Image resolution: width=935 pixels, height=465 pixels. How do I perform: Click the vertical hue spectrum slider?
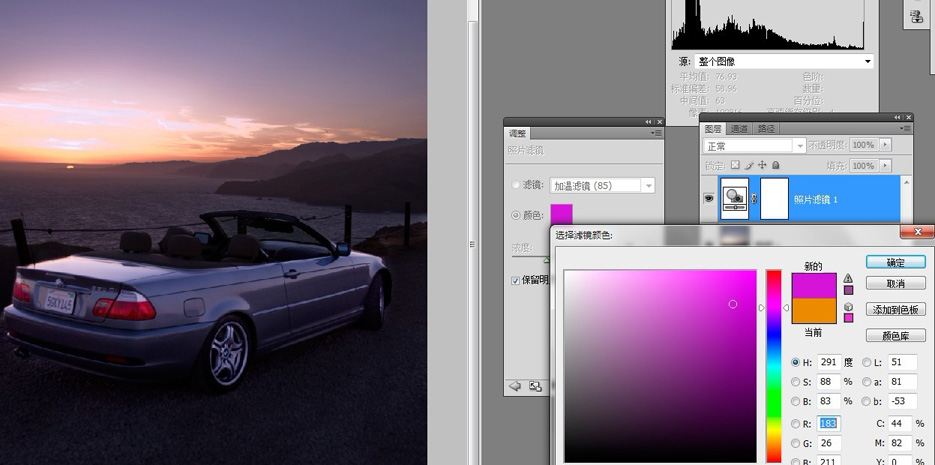pos(773,366)
